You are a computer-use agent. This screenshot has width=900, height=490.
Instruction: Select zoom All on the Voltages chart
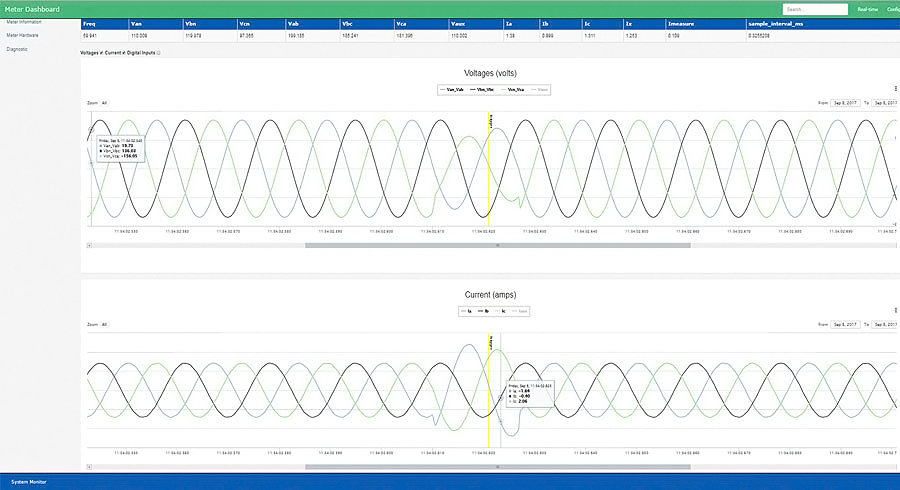104,103
